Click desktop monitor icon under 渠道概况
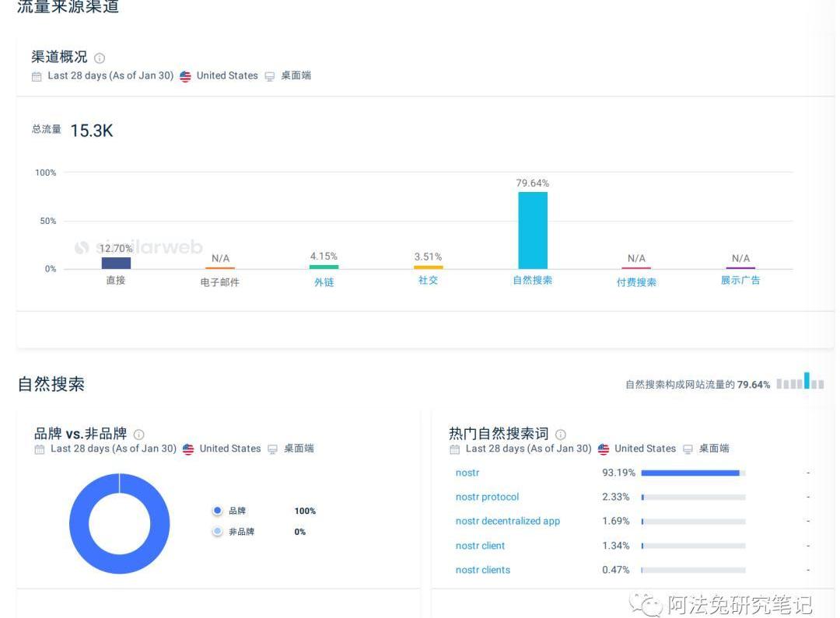The image size is (840, 618). click(x=270, y=76)
